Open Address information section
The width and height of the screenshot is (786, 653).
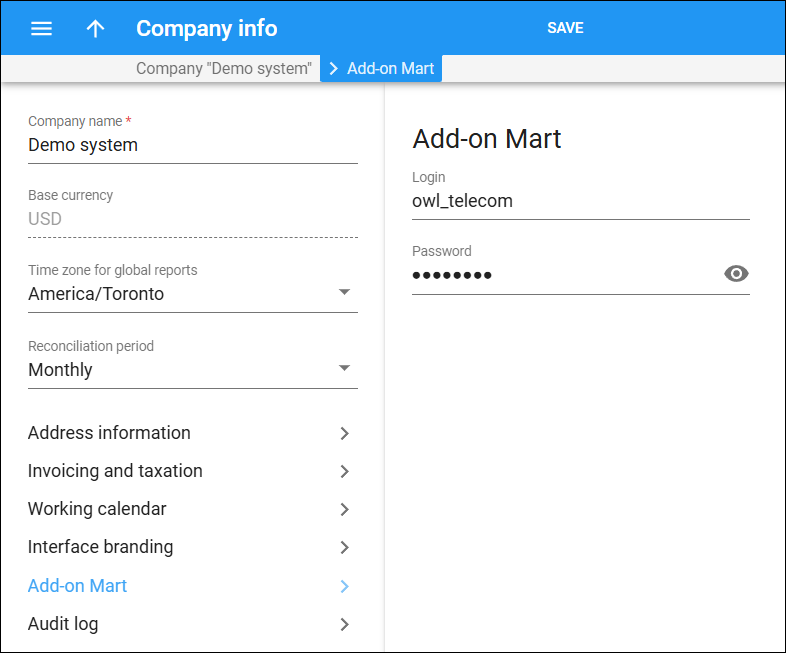(189, 433)
